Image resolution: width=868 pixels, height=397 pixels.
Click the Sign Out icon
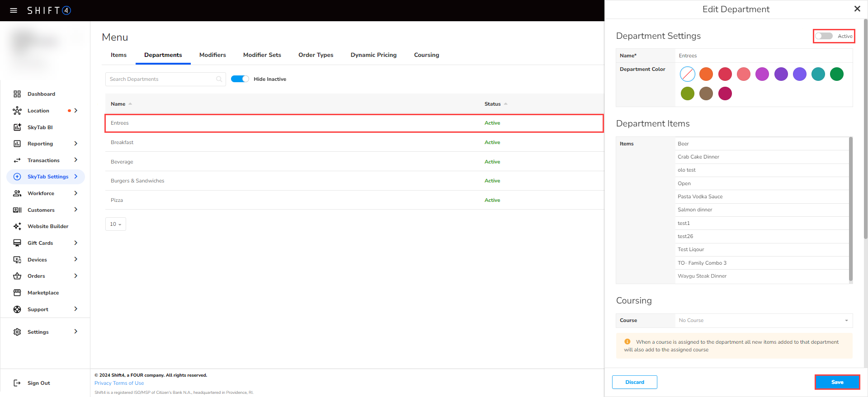tap(17, 383)
